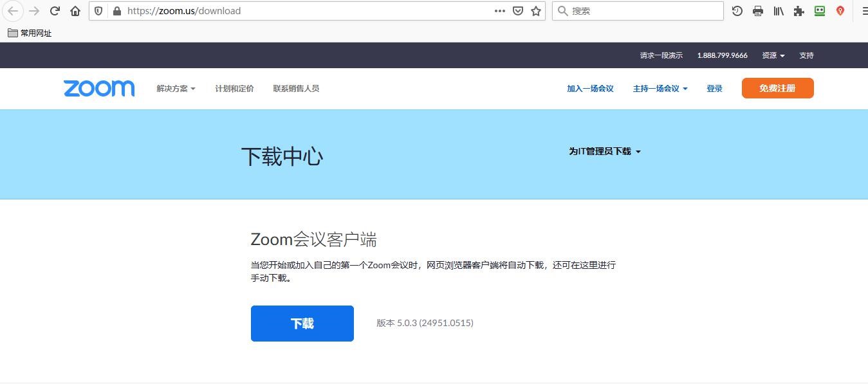868x384 pixels.
Task: Expand 为IT管理员下载 dropdown
Action: [604, 152]
